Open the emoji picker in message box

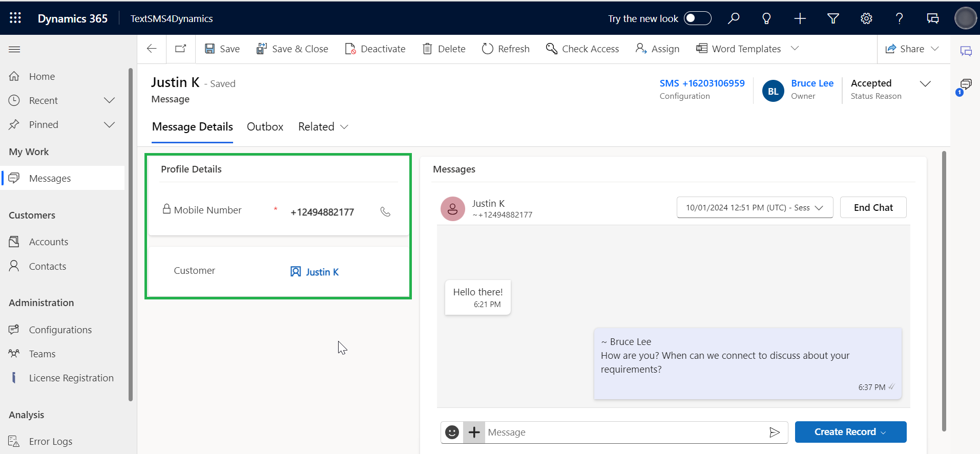pyautogui.click(x=452, y=433)
